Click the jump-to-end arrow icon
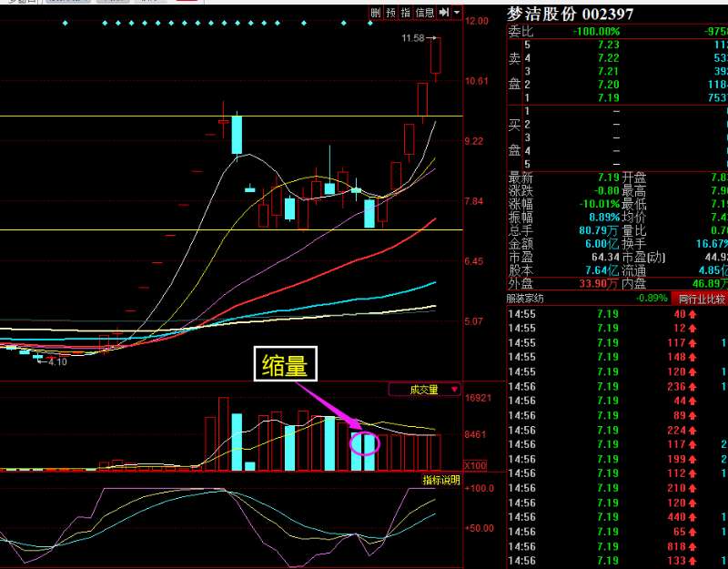The image size is (728, 569). [444, 13]
